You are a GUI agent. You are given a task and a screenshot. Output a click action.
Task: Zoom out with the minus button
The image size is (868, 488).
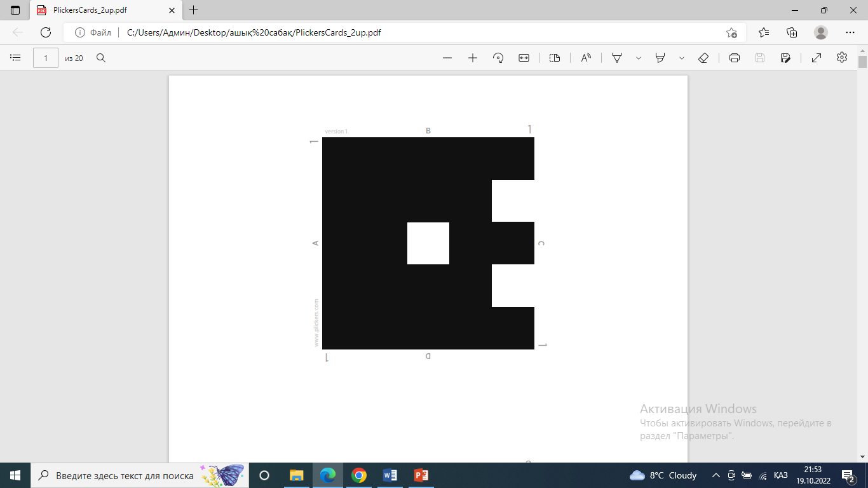point(447,58)
